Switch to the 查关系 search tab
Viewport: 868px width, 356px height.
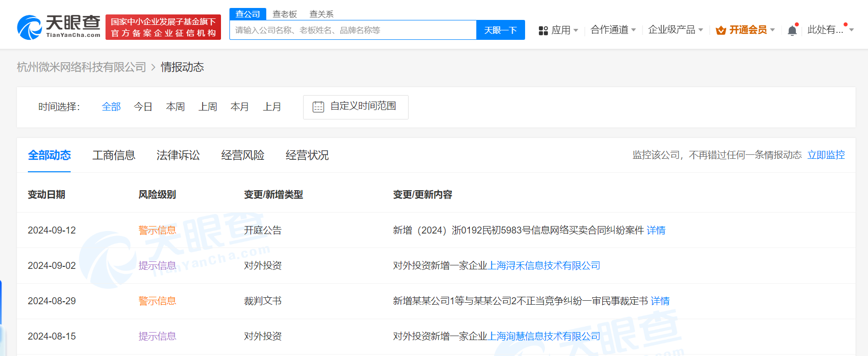click(x=322, y=14)
